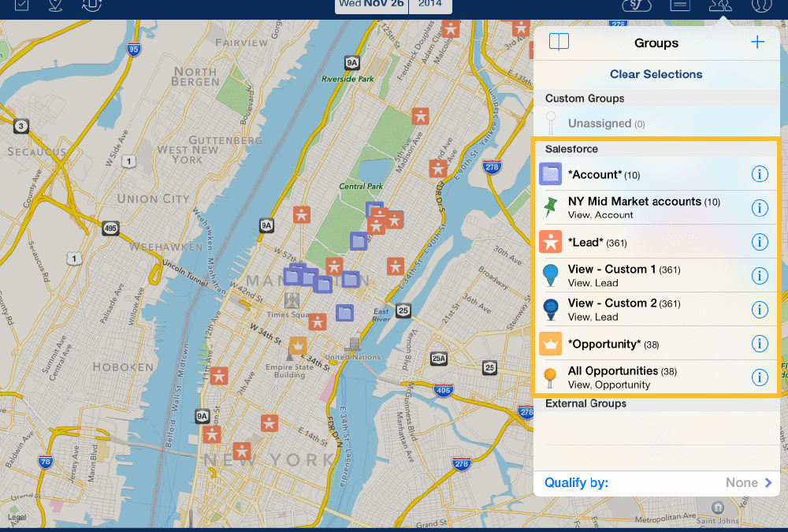788x532 pixels.
Task: Tap the orange pin for All Opportunities
Action: tap(550, 378)
